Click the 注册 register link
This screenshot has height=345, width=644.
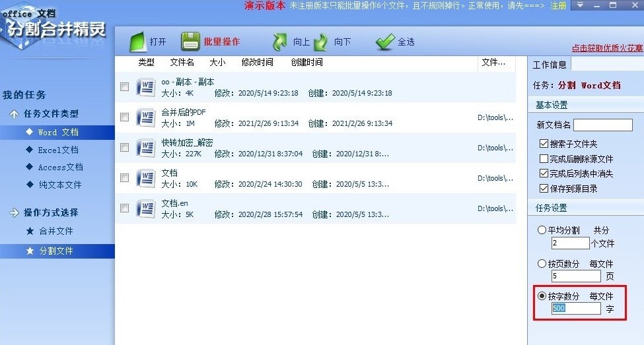[x=558, y=5]
